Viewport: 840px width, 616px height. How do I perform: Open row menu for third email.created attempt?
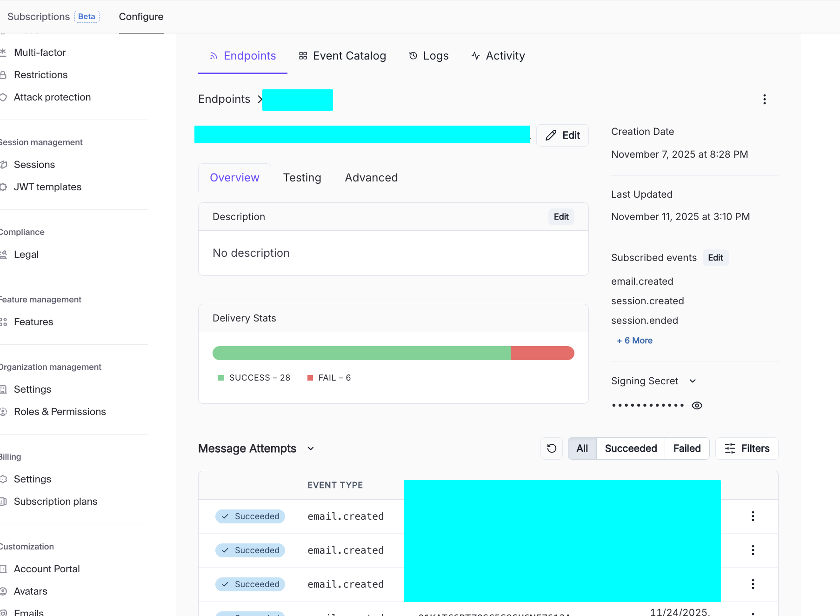point(753,584)
